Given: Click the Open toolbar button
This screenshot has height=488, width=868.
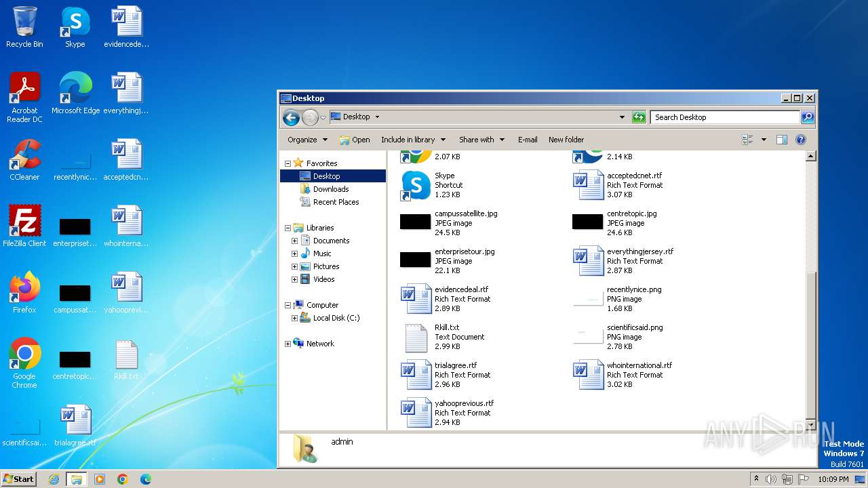Looking at the screenshot, I should [x=355, y=140].
